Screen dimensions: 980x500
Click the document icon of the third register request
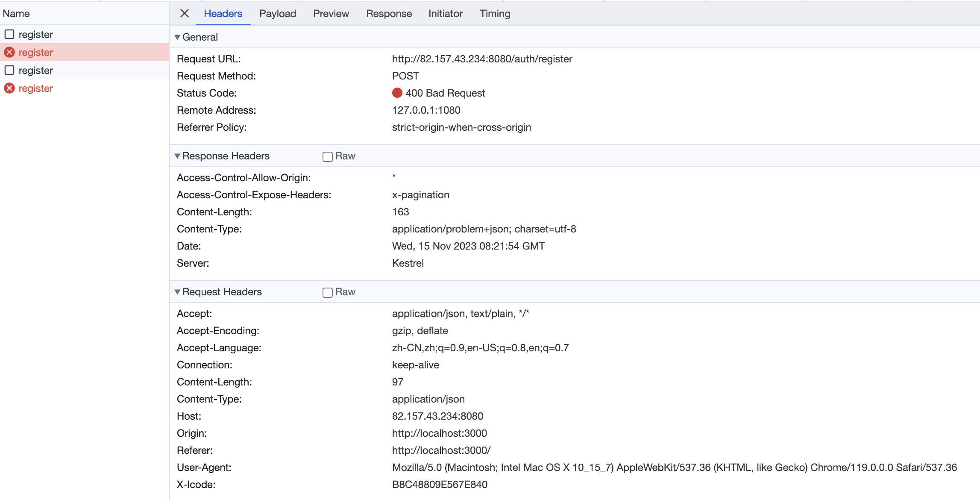pos(9,70)
